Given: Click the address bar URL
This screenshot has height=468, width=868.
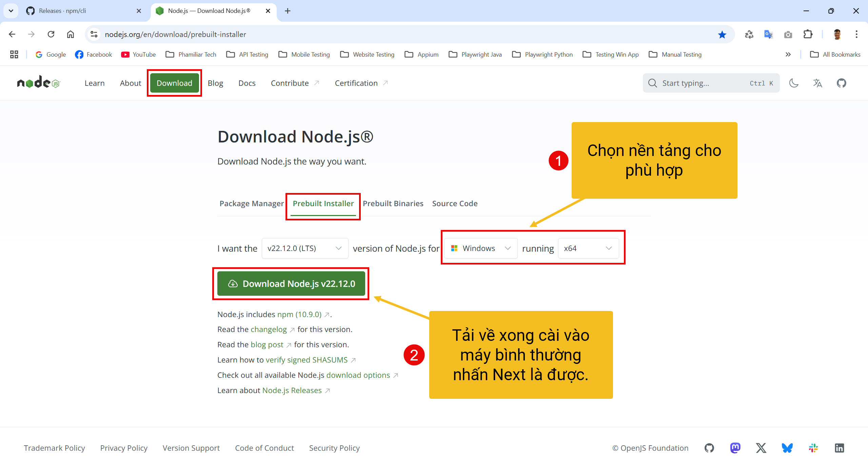Looking at the screenshot, I should click(175, 34).
